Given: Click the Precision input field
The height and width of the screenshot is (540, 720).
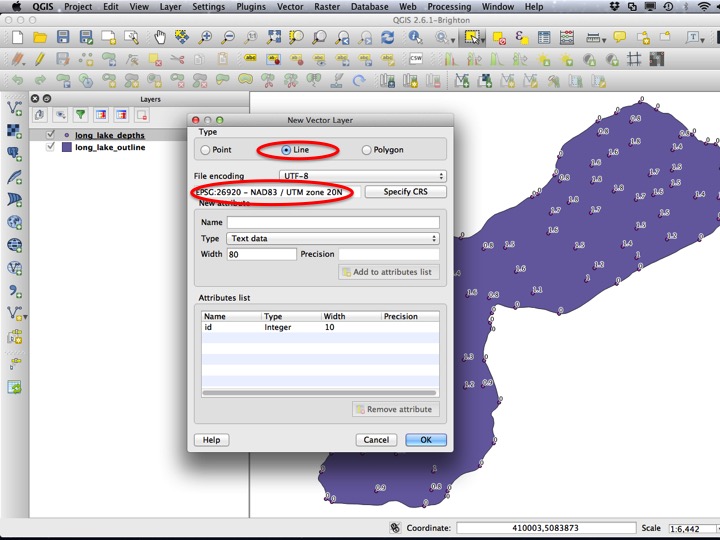Looking at the screenshot, I should coord(389,254).
